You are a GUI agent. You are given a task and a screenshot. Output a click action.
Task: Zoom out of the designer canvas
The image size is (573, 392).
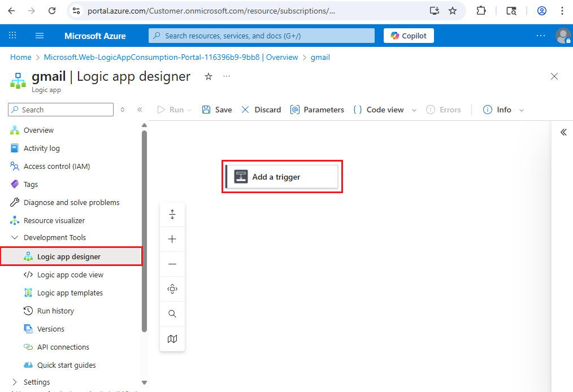tap(172, 263)
